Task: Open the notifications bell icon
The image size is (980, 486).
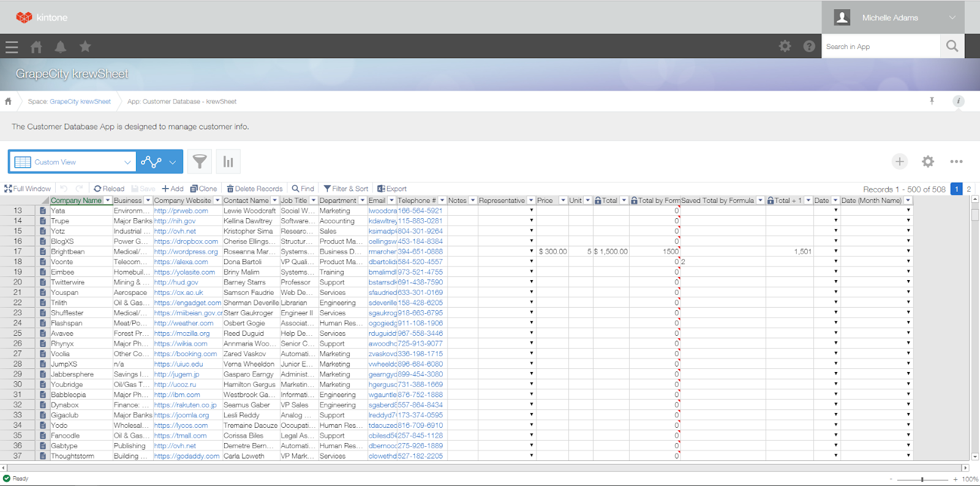Action: click(61, 47)
